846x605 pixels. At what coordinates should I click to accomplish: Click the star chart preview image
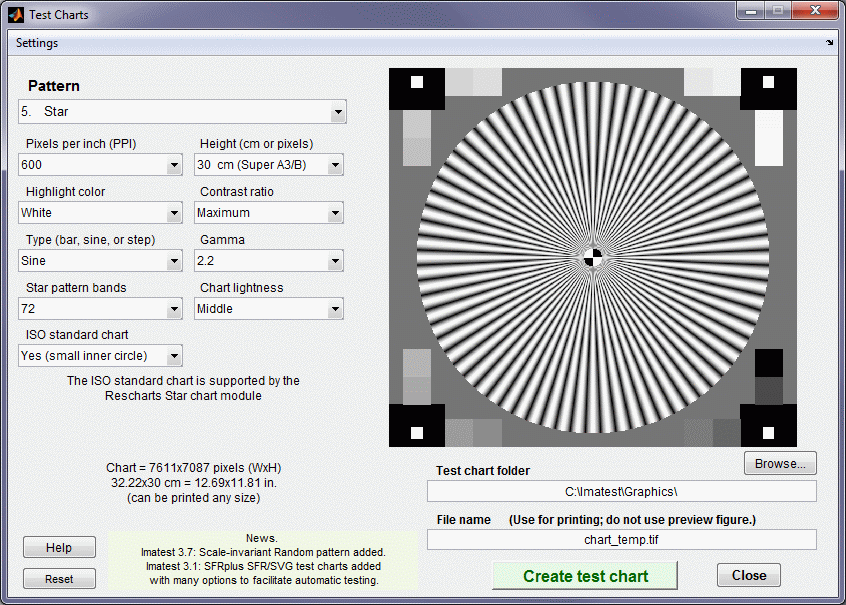tap(593, 257)
